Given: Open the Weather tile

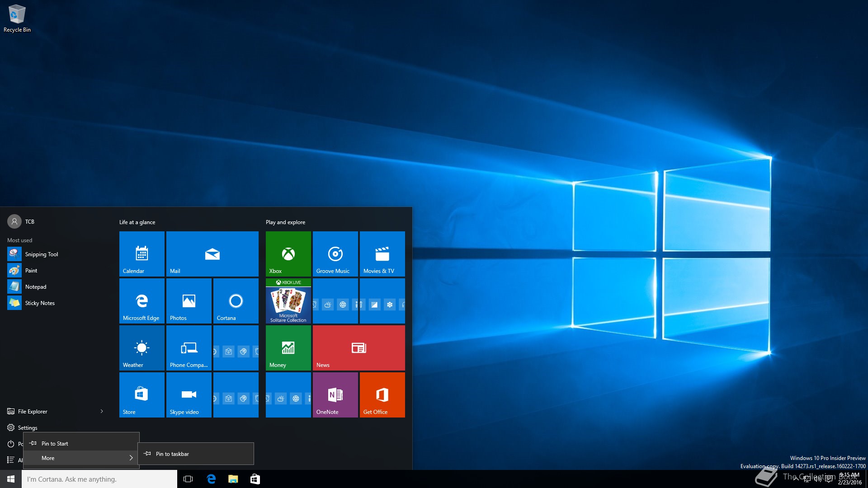Looking at the screenshot, I should (x=142, y=347).
